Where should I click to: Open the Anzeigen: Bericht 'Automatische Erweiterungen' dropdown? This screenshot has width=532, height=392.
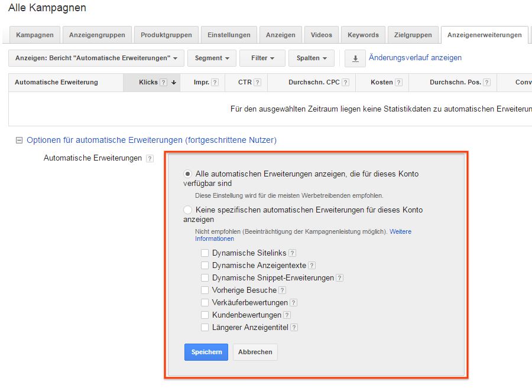pyautogui.click(x=96, y=58)
